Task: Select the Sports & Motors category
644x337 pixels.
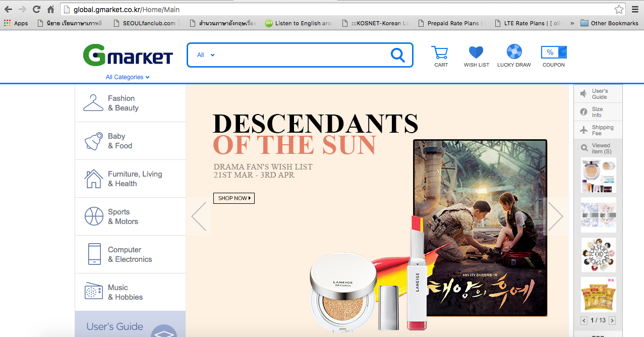Action: point(130,216)
